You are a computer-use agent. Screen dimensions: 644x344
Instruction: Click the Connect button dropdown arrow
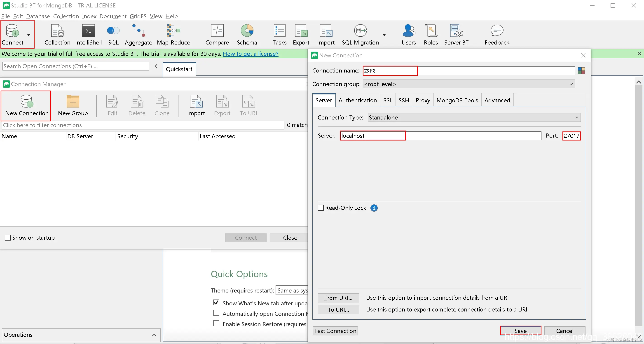coord(29,35)
